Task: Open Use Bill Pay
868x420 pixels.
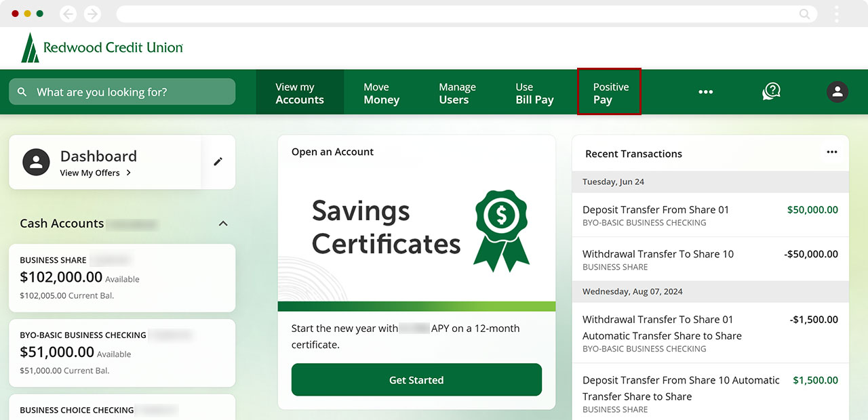Action: (x=534, y=93)
